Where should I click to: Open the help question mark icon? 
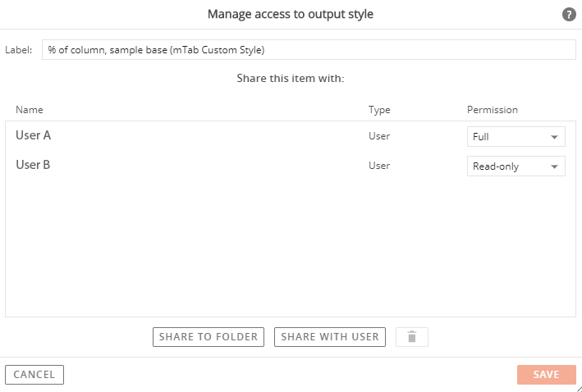(569, 15)
